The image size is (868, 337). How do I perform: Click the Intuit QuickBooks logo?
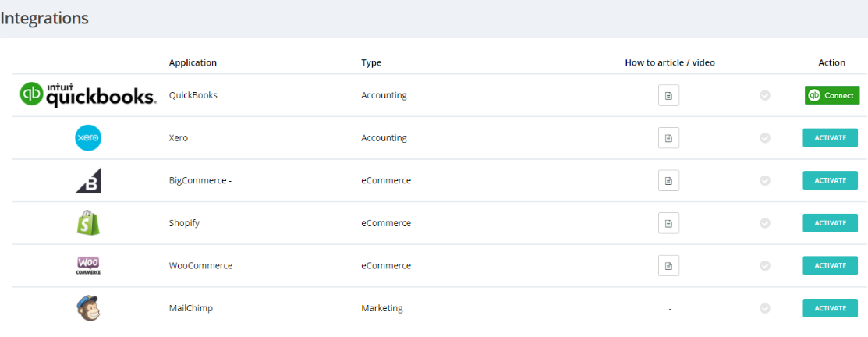(x=88, y=95)
